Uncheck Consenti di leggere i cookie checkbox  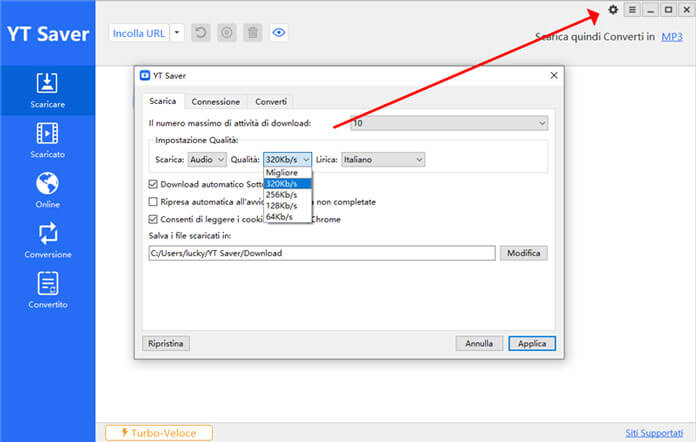(153, 219)
